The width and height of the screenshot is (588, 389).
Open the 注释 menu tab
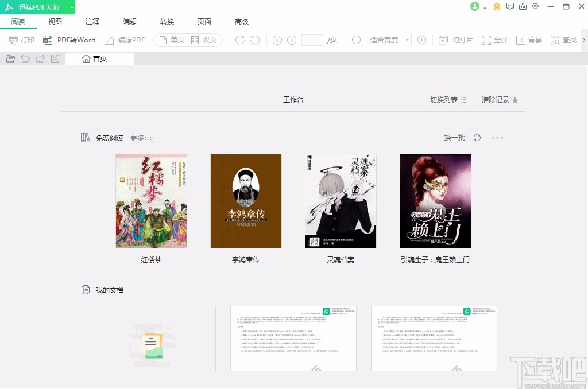tap(92, 22)
